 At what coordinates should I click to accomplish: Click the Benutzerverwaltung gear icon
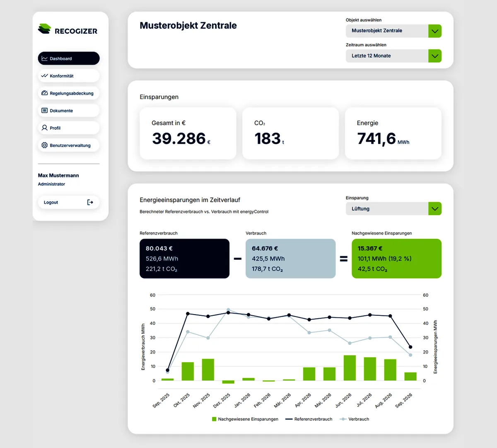(x=44, y=145)
